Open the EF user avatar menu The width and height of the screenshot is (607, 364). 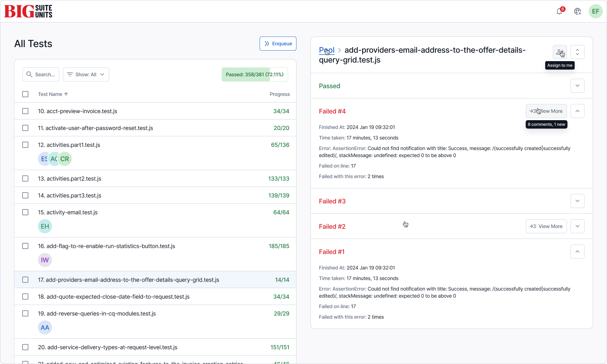(596, 11)
